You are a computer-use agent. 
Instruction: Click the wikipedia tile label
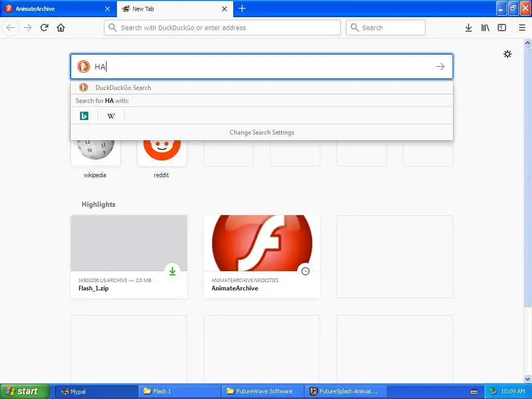[x=95, y=175]
